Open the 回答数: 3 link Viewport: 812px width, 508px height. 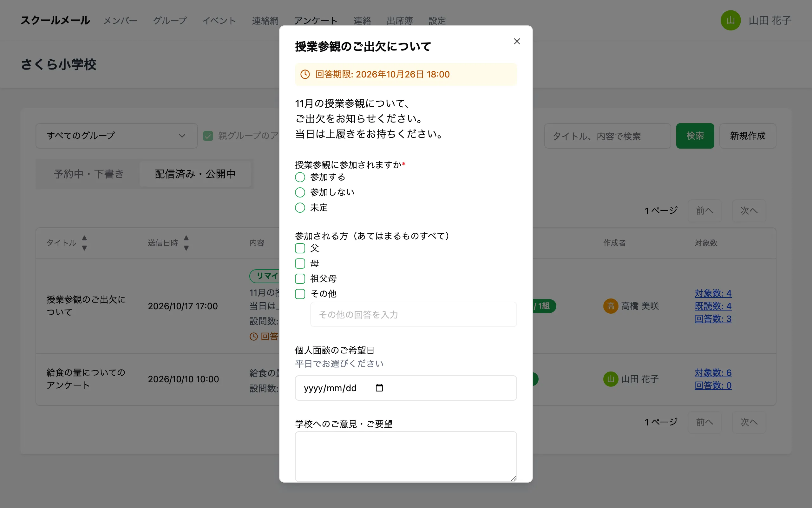713,319
